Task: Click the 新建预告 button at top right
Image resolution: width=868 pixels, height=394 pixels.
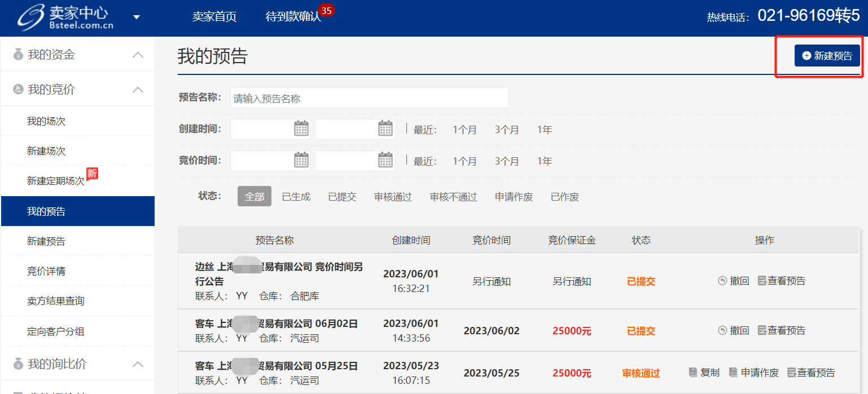Action: click(827, 56)
